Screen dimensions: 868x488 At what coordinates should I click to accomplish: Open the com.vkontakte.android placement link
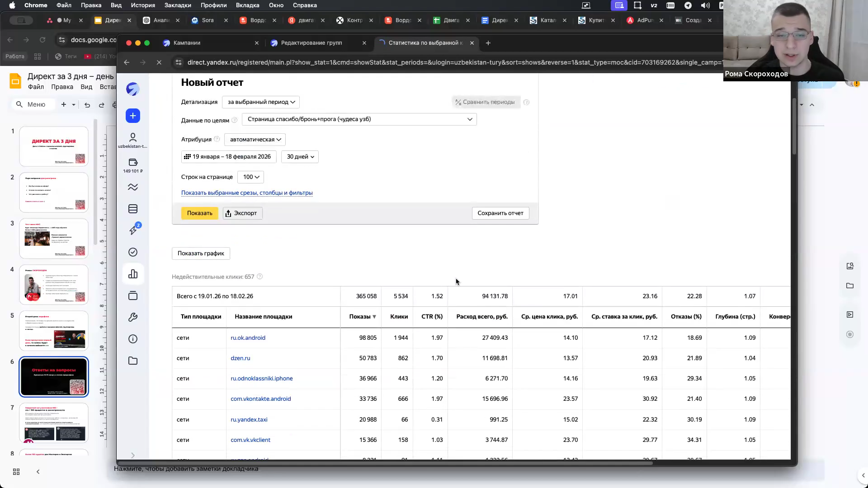[x=261, y=399]
